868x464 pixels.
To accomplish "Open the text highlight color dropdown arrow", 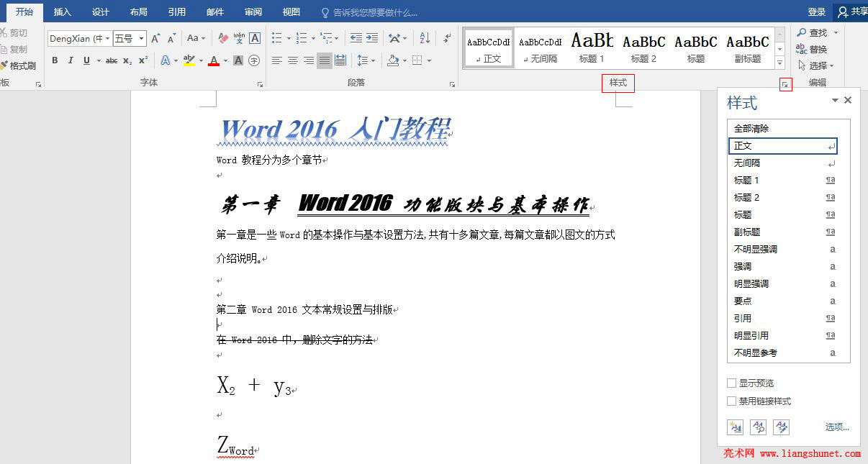I will [201, 60].
